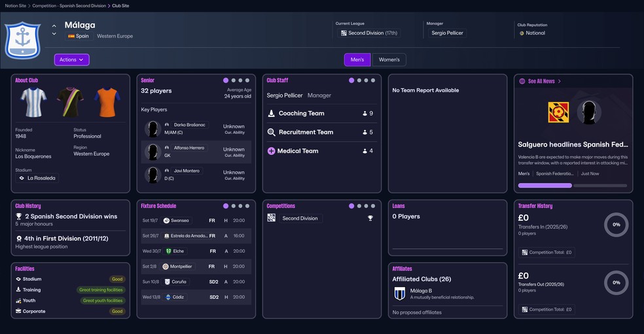644x334 pixels.
Task: Click the Málaga club crest badge
Action: (23, 41)
